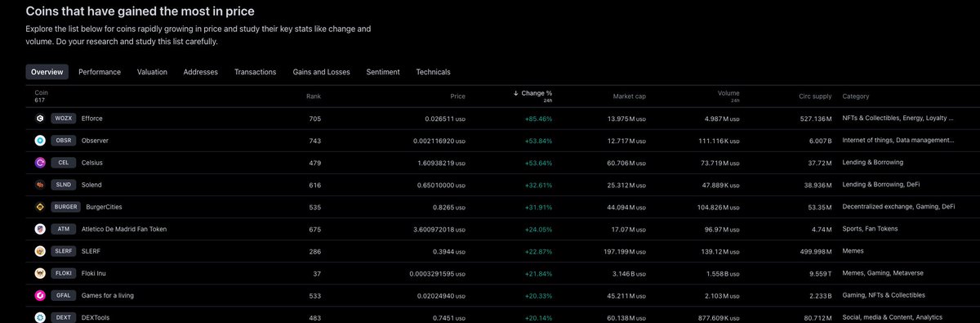Click the Observer coin logo icon
The width and height of the screenshot is (980, 323).
coord(39,141)
